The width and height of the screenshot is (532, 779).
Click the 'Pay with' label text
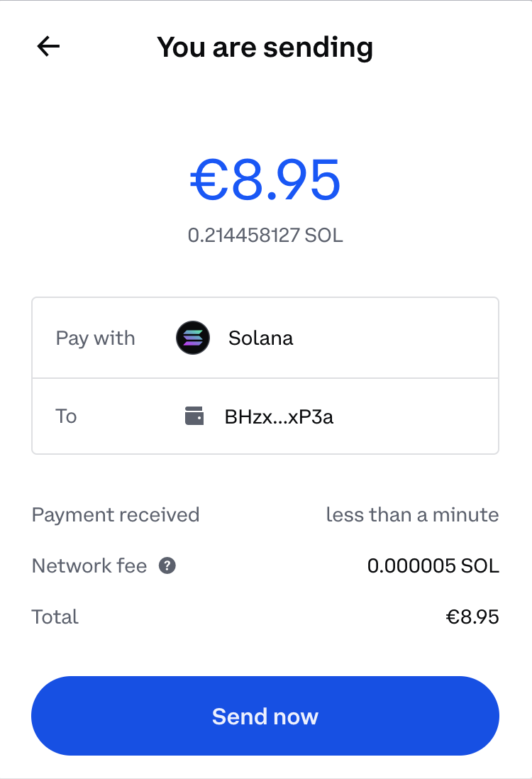point(95,338)
